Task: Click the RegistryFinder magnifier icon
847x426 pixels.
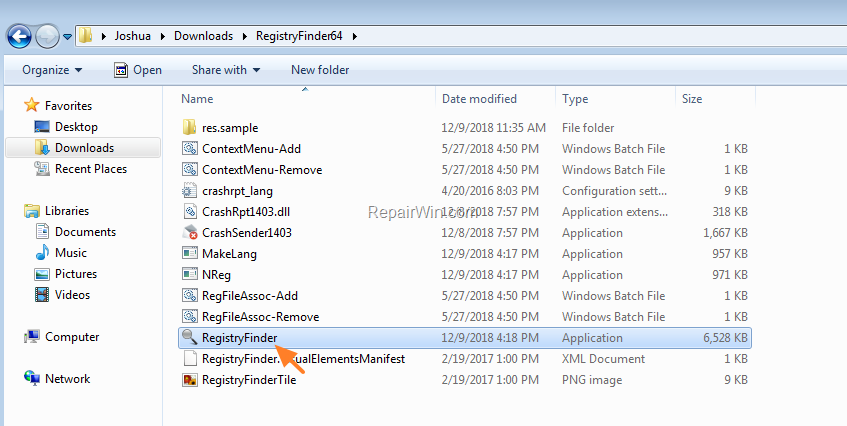Action: click(190, 337)
